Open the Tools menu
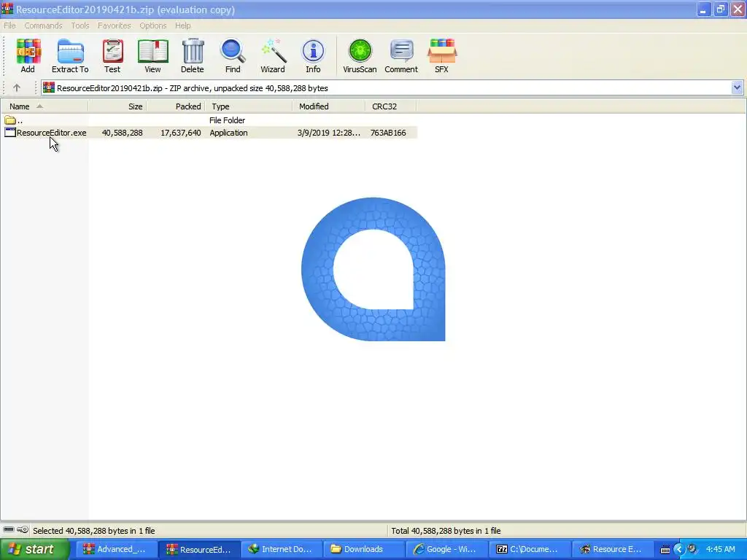Screen dimensions: 747x560 [80, 26]
